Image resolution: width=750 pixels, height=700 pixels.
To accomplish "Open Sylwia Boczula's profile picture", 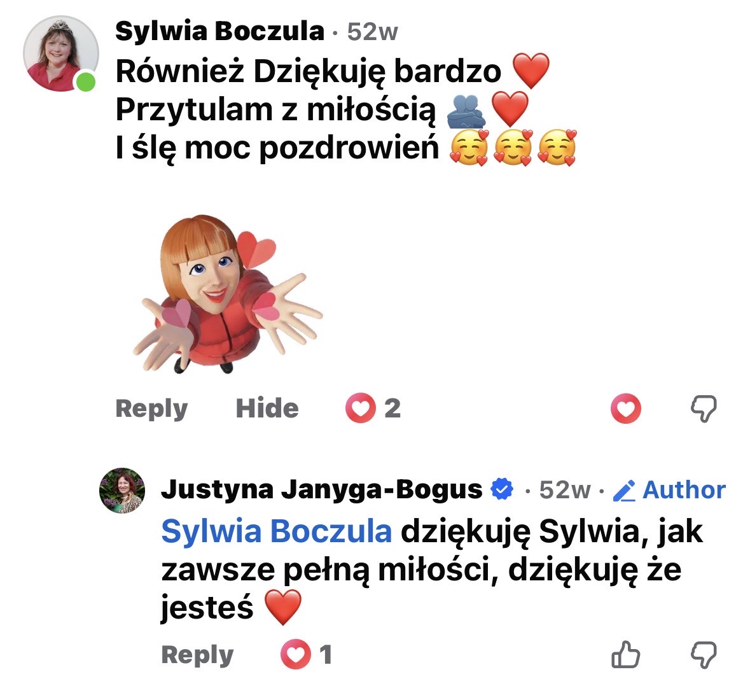I will [60, 53].
